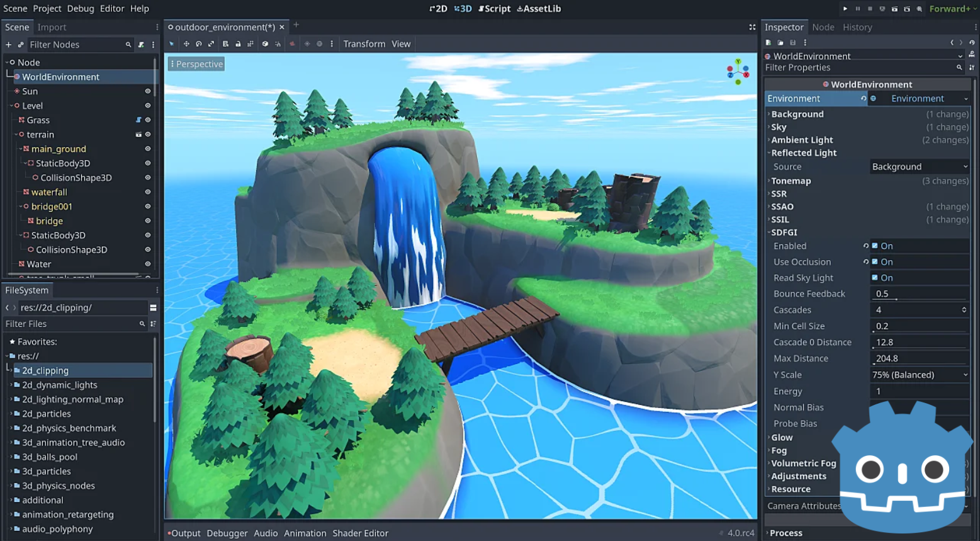Open the Project menu
Screen dimensions: 980x541
click(x=47, y=9)
